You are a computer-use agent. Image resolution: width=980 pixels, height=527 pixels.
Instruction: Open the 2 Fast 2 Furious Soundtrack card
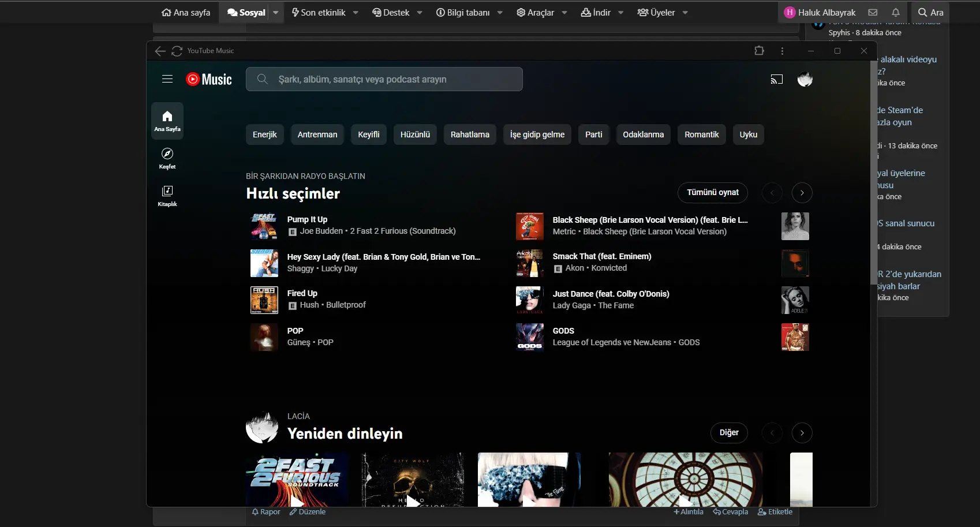(x=297, y=480)
